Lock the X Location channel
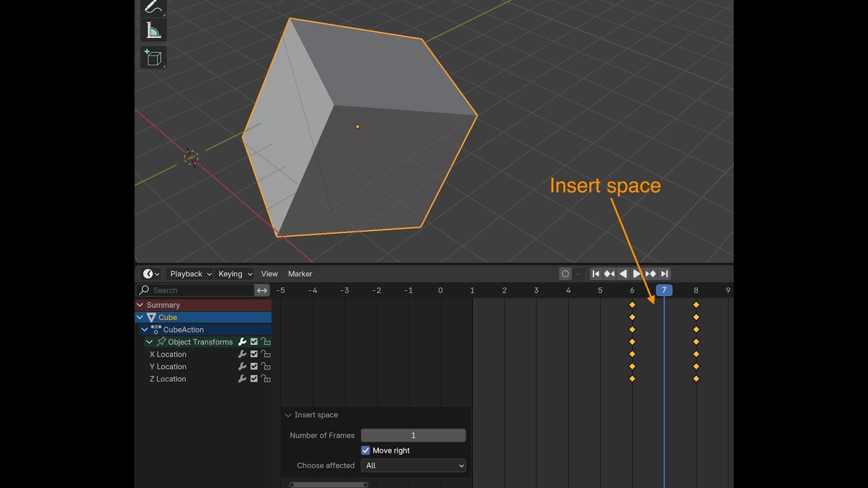This screenshot has width=868, height=488. (266, 354)
